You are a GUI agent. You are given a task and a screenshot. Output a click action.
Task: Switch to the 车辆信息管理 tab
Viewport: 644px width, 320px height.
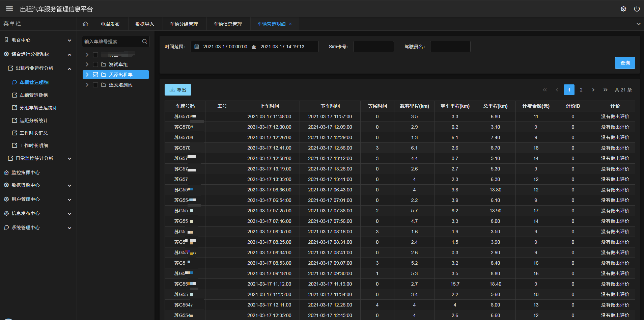[227, 24]
